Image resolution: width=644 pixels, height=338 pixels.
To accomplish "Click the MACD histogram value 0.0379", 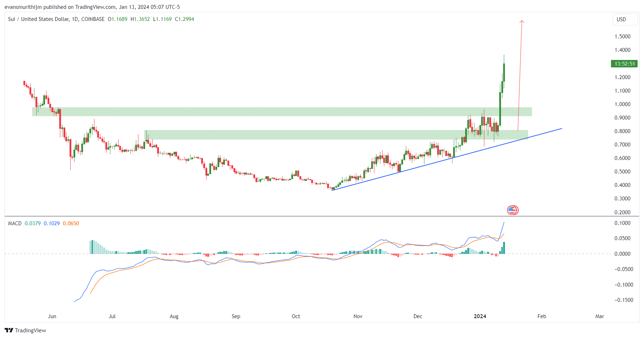I will pos(33,223).
